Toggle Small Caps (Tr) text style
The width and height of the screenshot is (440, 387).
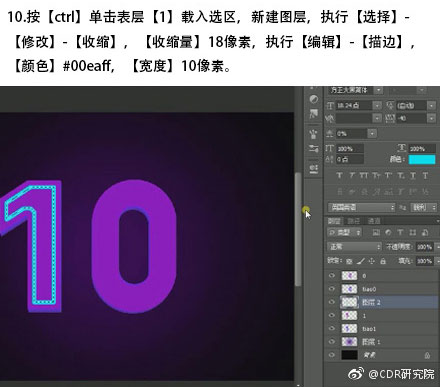pyautogui.click(x=376, y=176)
